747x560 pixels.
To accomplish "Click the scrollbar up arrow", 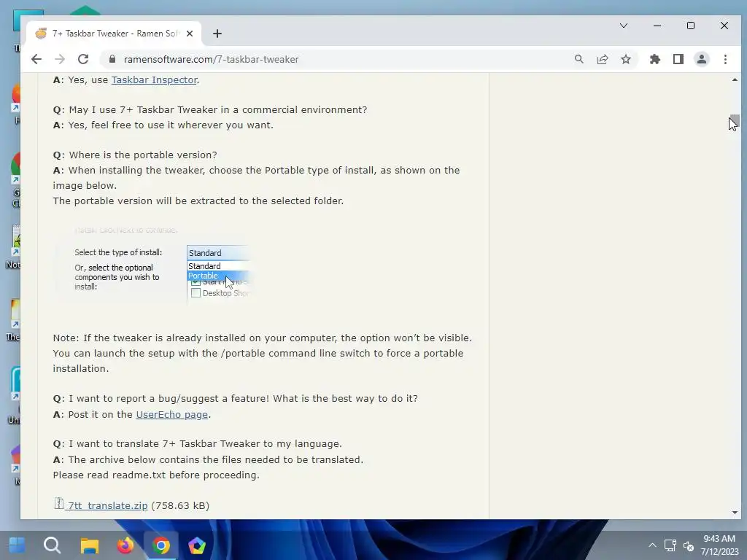I will pyautogui.click(x=735, y=79).
